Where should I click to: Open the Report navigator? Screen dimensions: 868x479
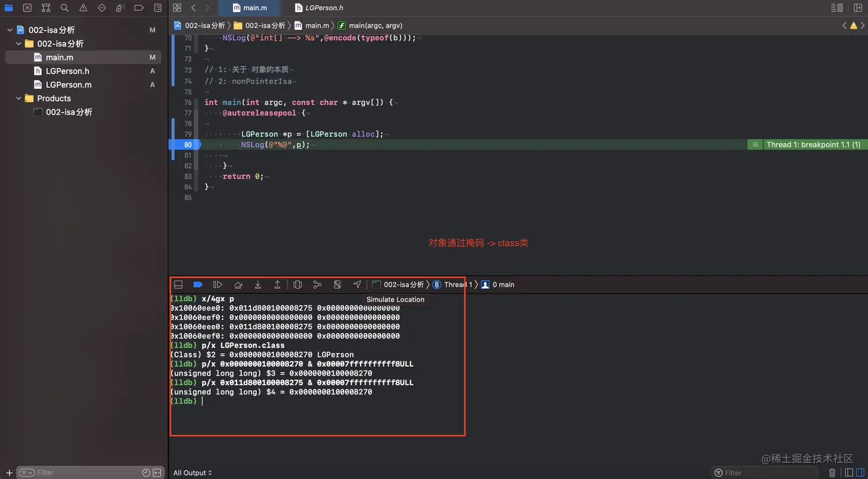[x=158, y=8]
